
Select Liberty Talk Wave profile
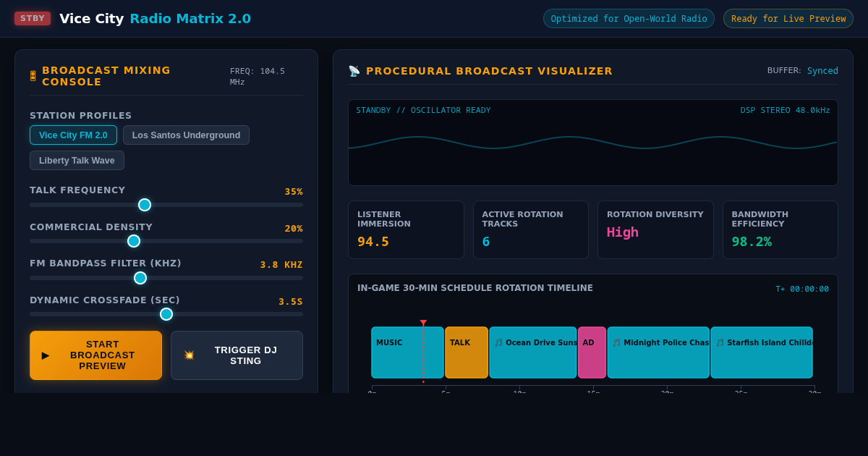pos(77,161)
